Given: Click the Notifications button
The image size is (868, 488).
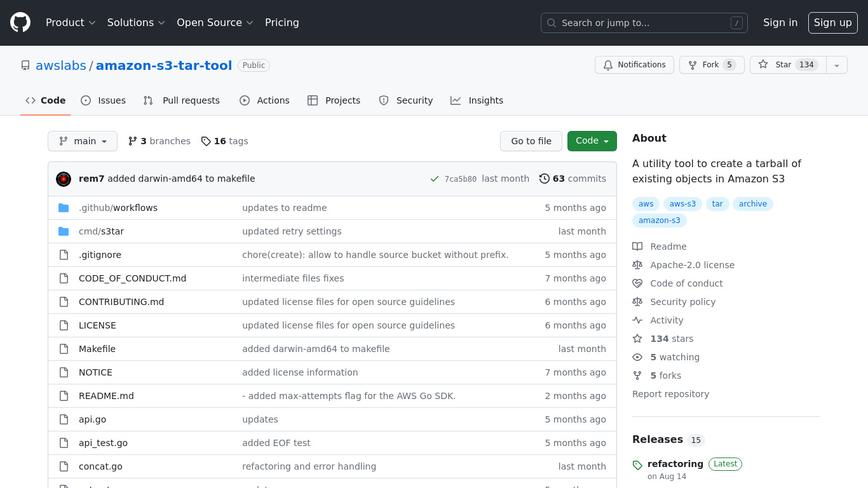Looking at the screenshot, I should 634,65.
